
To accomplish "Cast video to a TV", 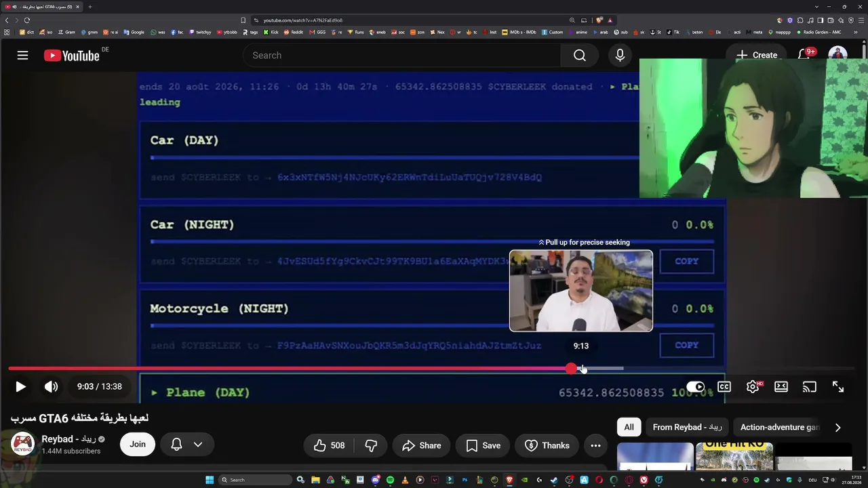I will pyautogui.click(x=810, y=387).
